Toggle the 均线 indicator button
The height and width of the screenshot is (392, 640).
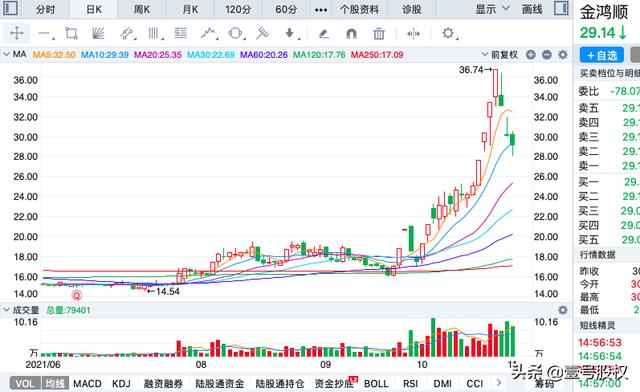55,383
